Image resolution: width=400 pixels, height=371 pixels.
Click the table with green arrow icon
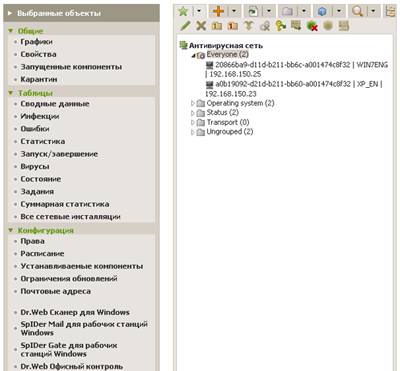[x=296, y=25]
